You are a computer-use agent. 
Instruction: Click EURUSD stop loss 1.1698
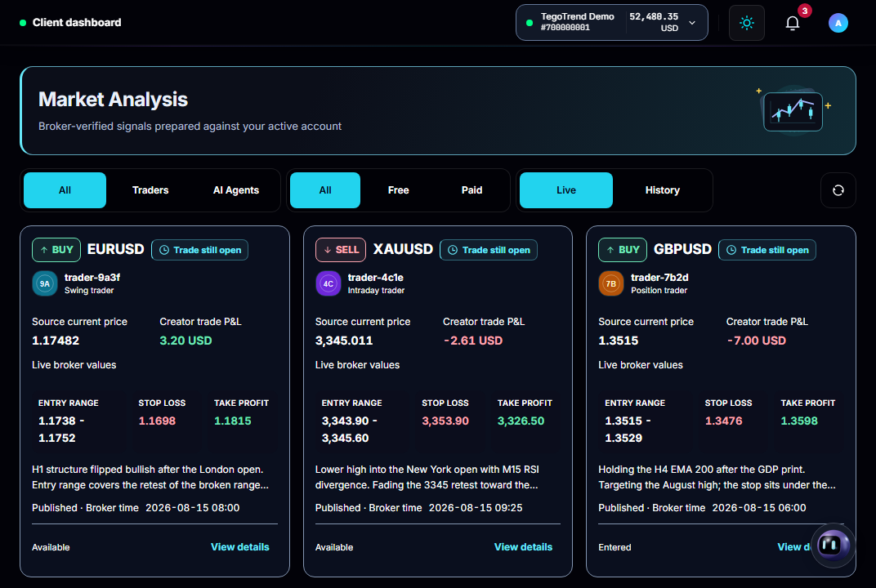157,421
